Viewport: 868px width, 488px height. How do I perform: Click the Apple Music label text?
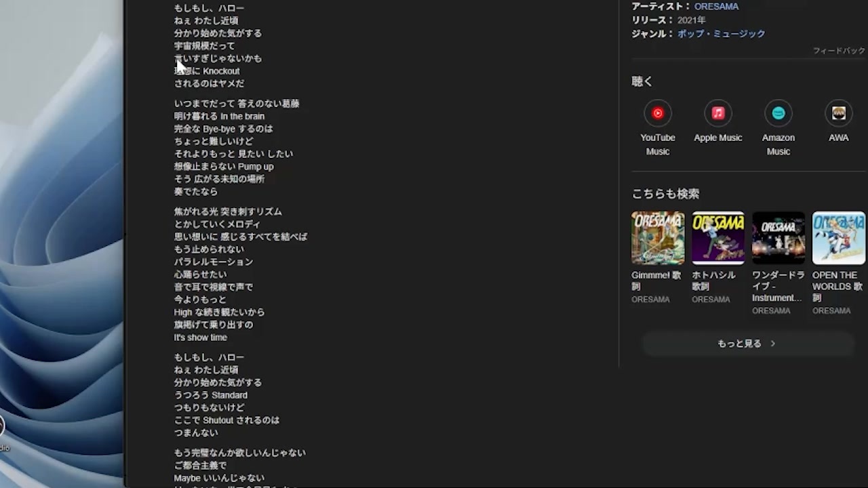pos(718,138)
